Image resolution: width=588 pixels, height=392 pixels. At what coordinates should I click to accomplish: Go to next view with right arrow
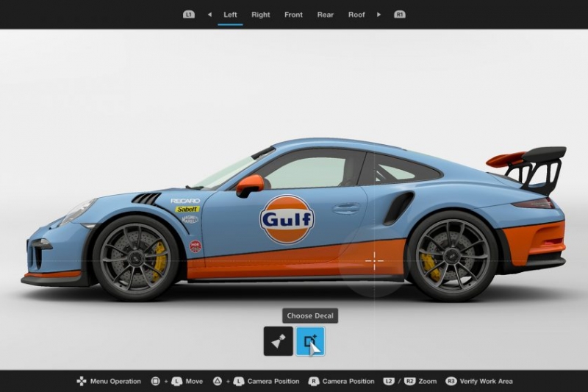point(379,14)
